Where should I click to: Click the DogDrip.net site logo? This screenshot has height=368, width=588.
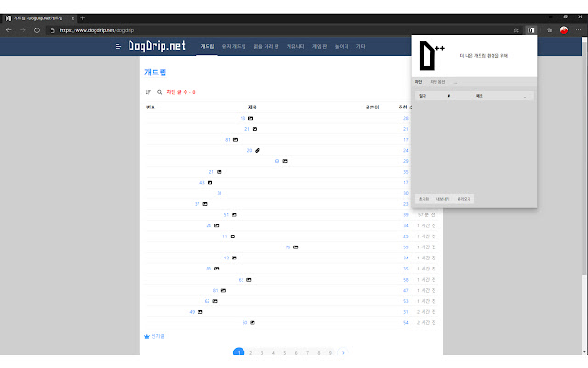(x=157, y=46)
